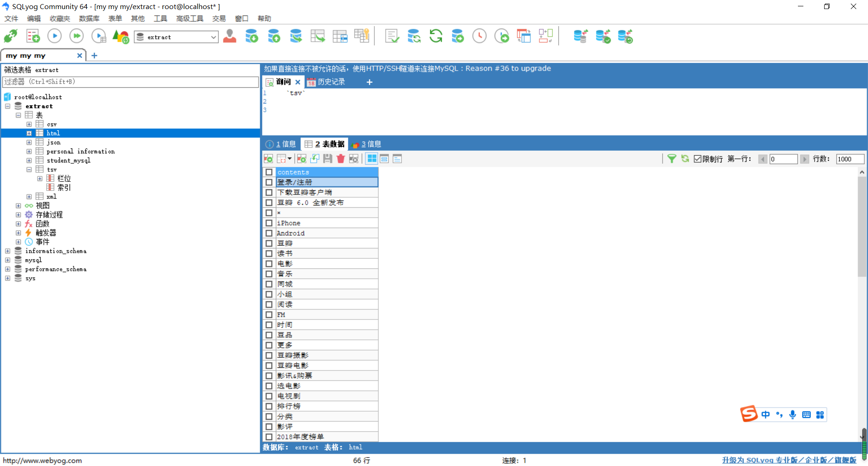The image size is (868, 466).
Task: Expand the 存储过程 node
Action: coord(19,215)
